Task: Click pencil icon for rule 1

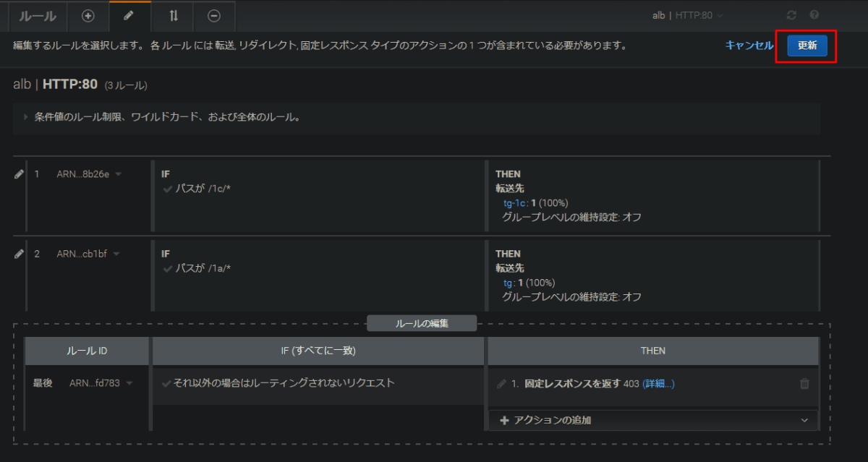Action: point(20,174)
